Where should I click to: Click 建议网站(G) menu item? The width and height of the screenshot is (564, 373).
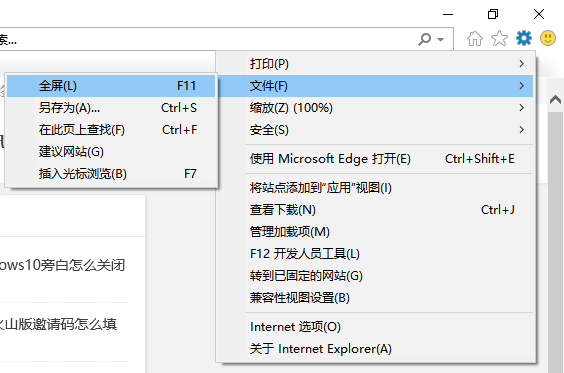click(x=111, y=151)
